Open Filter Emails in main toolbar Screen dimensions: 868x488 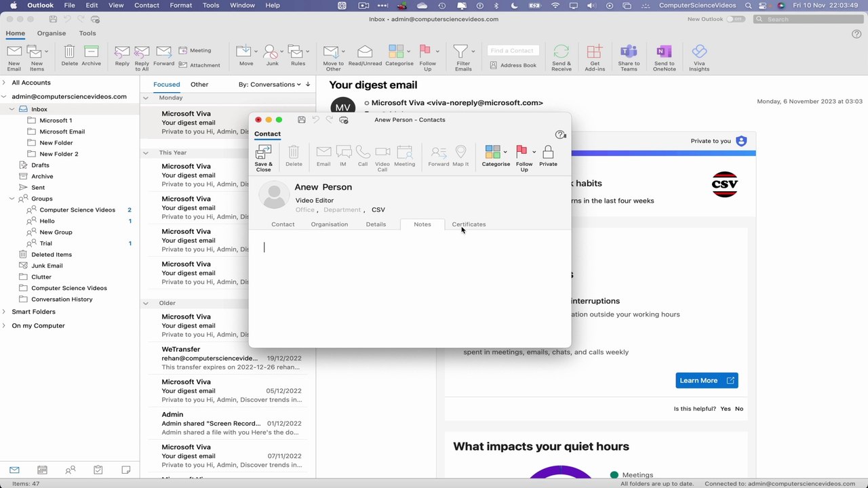tap(463, 58)
